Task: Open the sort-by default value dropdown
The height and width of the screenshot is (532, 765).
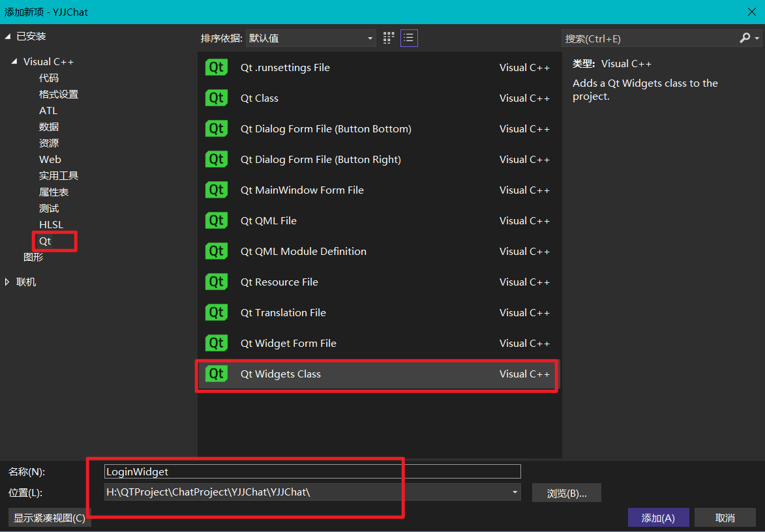Action: point(311,38)
